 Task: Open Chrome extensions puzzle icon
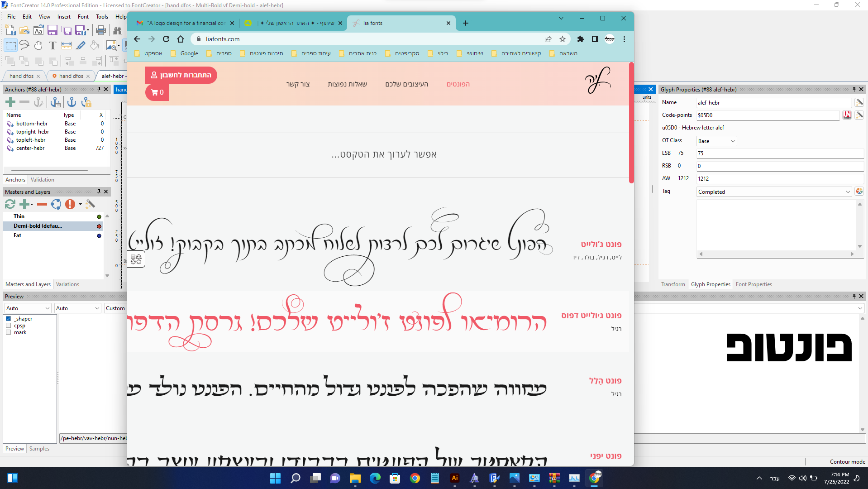click(x=581, y=39)
